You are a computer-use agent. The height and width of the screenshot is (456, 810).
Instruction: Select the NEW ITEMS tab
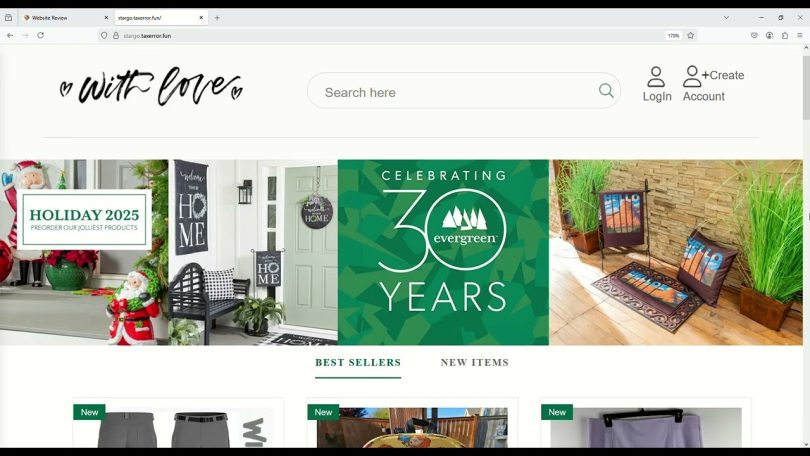[x=475, y=363]
